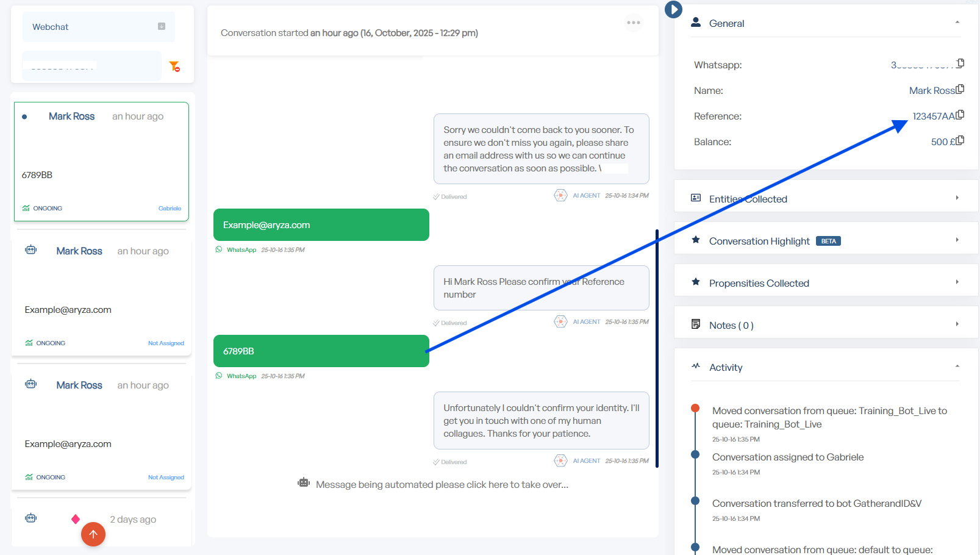Collapse the General section
The width and height of the screenshot is (980, 555).
point(957,23)
